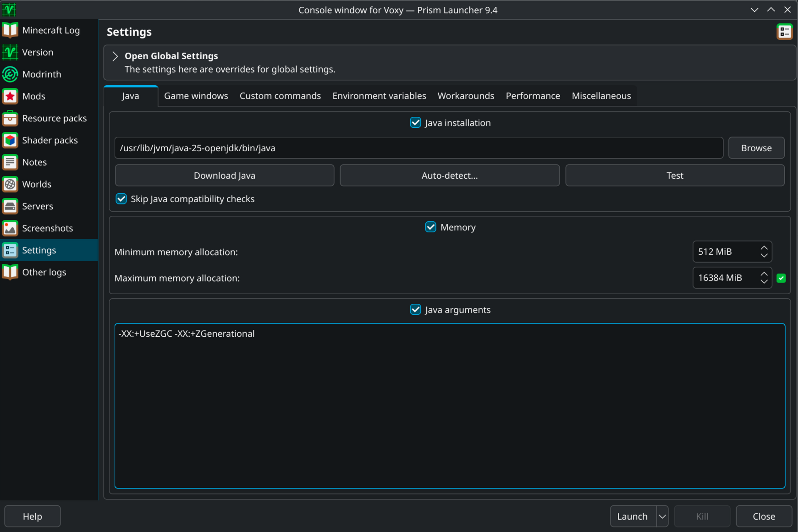
Task: Increase minimum memory allocation with up arrow
Action: tap(764, 248)
